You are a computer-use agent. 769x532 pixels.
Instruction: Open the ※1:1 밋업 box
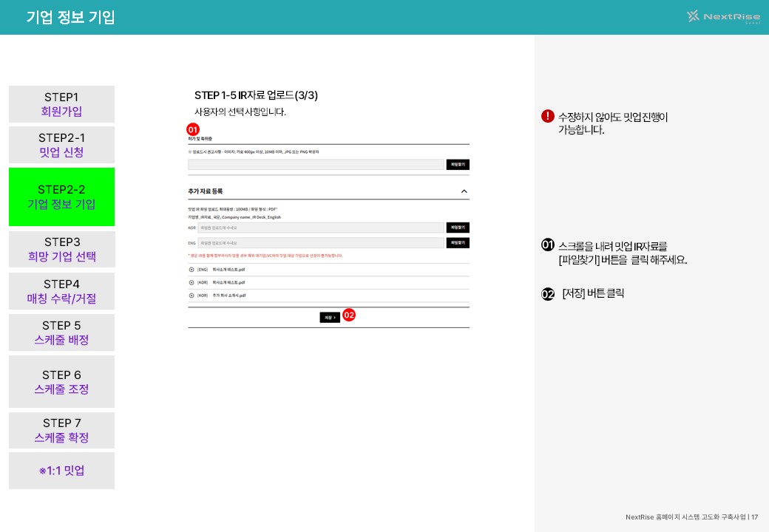pyautogui.click(x=62, y=471)
